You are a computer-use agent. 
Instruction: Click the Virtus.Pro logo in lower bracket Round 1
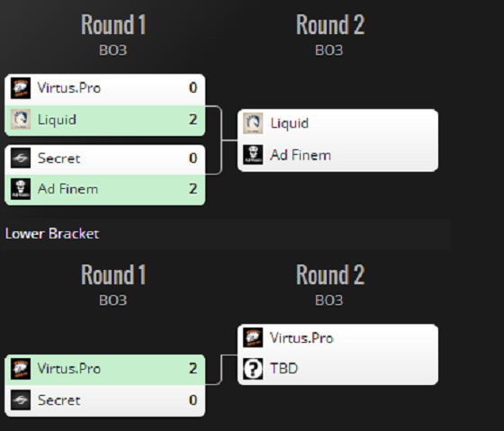21,369
